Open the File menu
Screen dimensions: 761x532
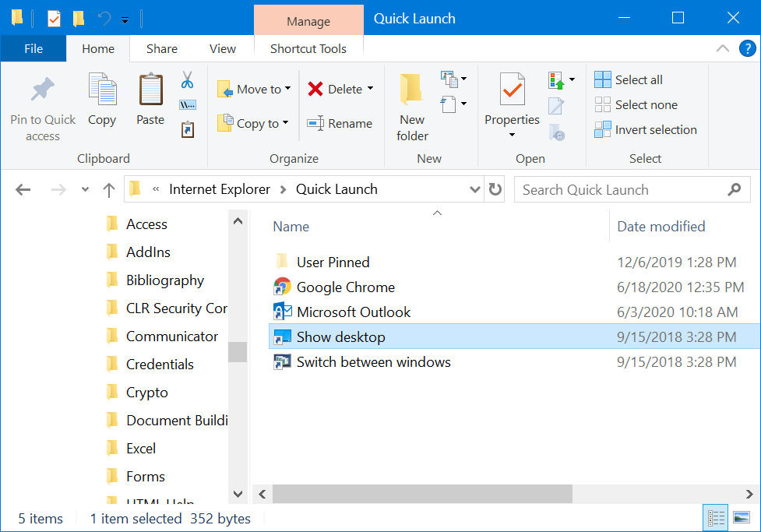[x=33, y=48]
